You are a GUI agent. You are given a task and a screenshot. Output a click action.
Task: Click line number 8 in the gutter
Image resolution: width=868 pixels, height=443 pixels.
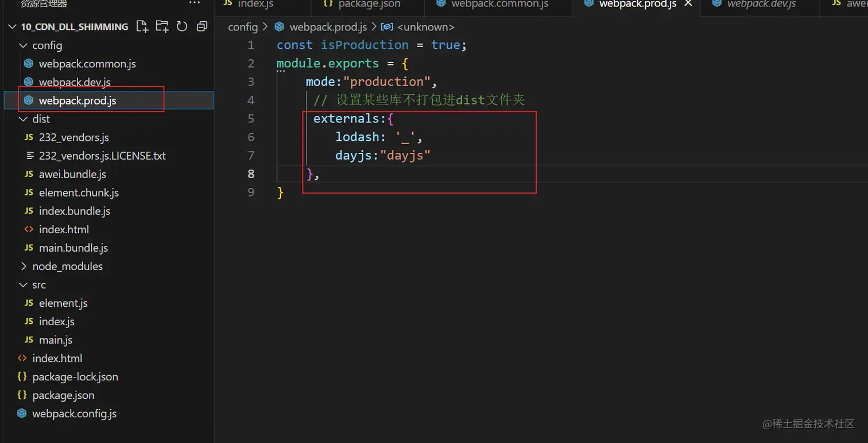pos(251,174)
